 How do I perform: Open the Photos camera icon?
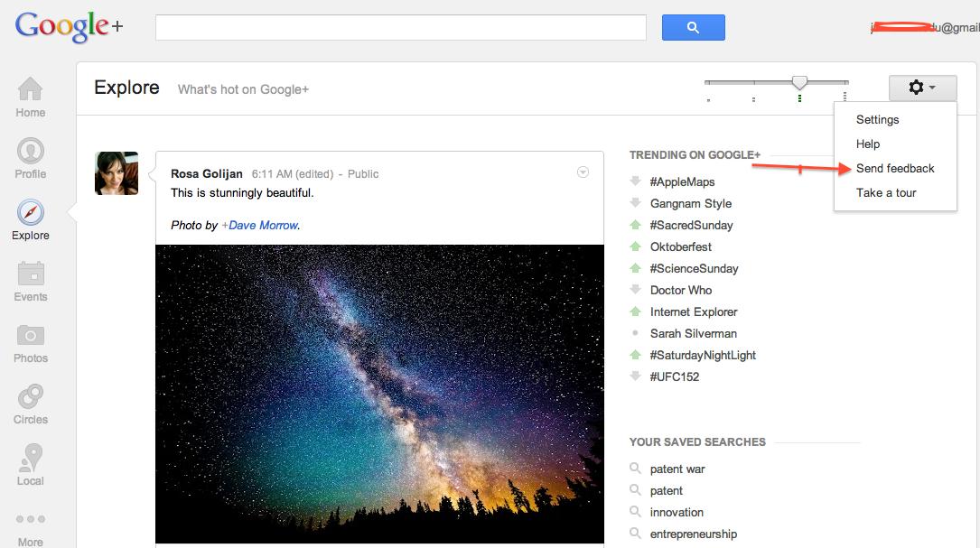pyautogui.click(x=30, y=335)
